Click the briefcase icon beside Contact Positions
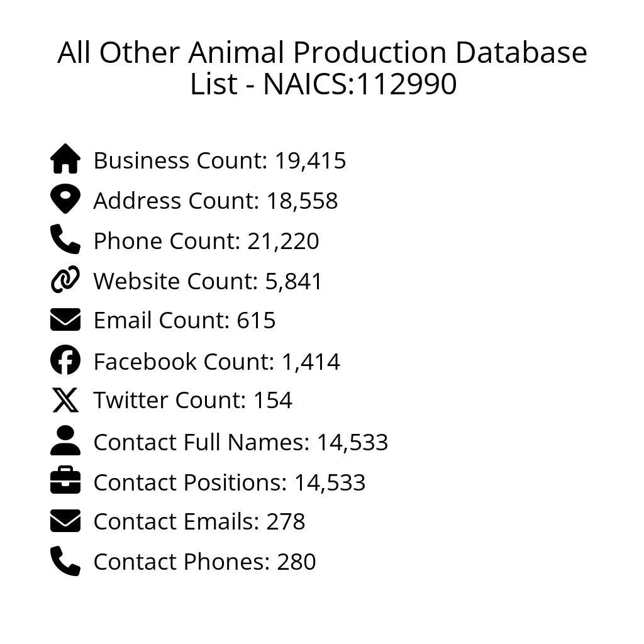This screenshot has height=644, width=644. click(x=65, y=482)
